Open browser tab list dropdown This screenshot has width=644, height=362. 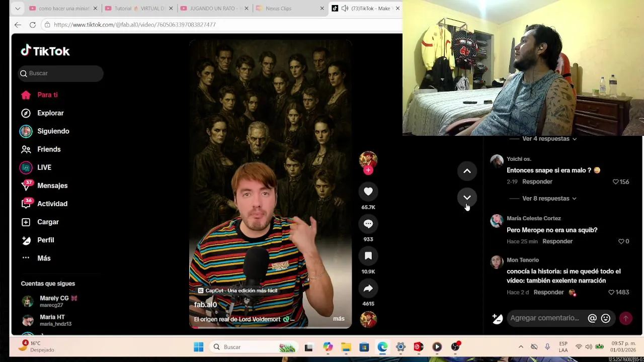pos(18,9)
